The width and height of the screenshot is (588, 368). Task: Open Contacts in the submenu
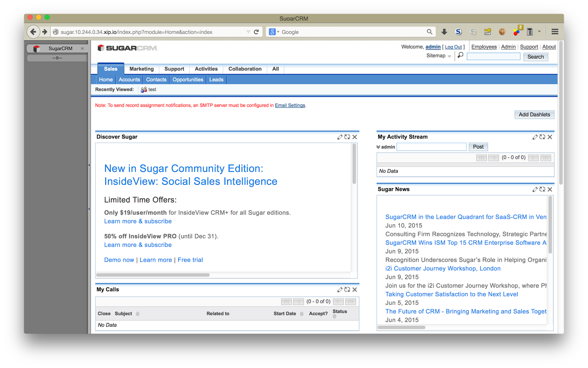click(x=156, y=79)
